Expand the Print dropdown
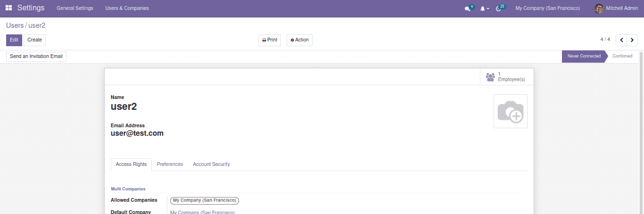This screenshot has width=644, height=214. click(x=270, y=40)
